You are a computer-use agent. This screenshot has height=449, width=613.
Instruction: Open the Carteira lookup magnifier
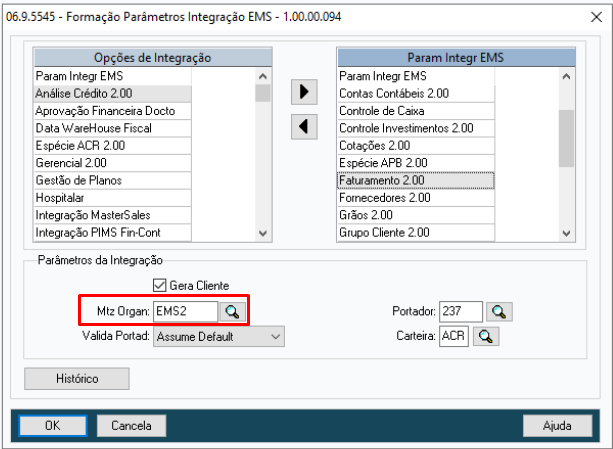(486, 336)
